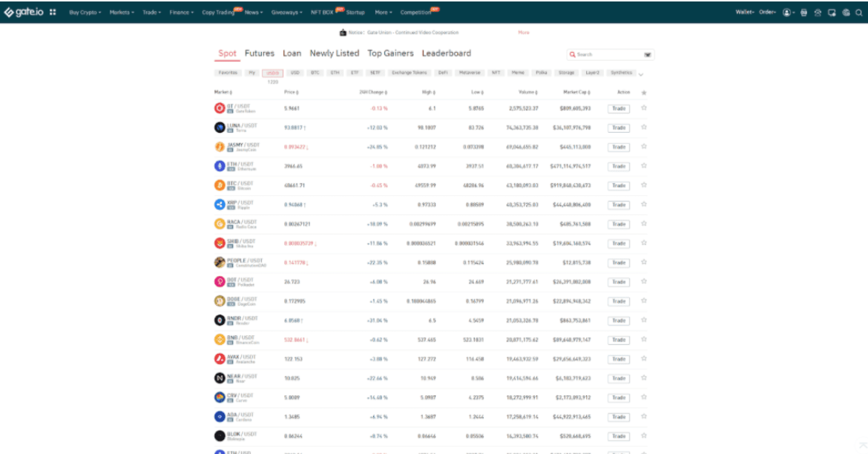Click Trade button for BTC/USDT row

click(618, 185)
